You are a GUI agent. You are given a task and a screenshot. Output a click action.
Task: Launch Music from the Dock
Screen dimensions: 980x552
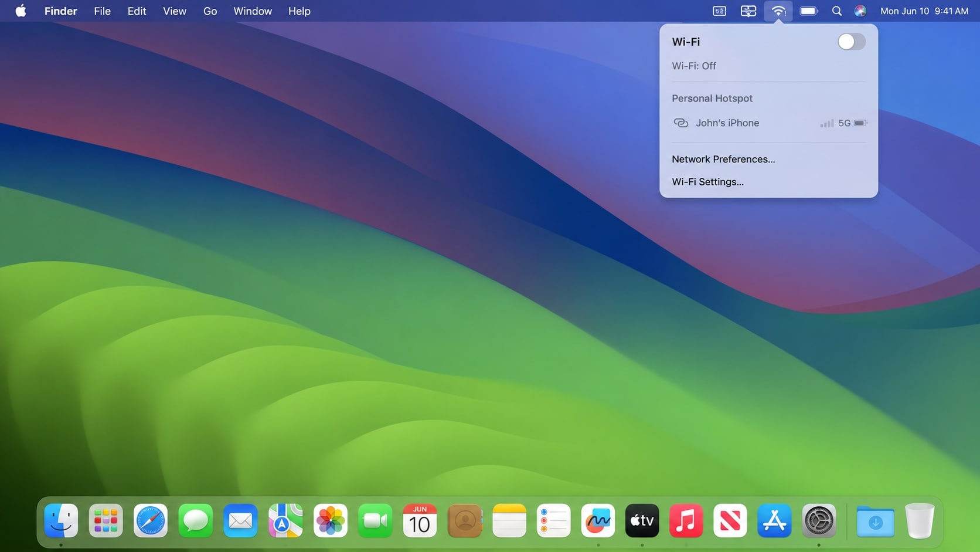[686, 520]
